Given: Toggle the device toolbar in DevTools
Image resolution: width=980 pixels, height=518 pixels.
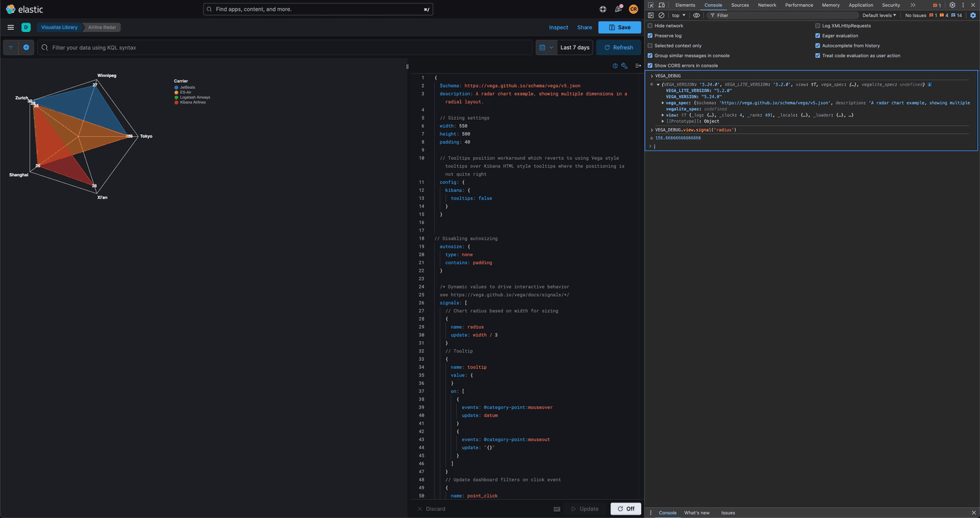Looking at the screenshot, I should (661, 5).
